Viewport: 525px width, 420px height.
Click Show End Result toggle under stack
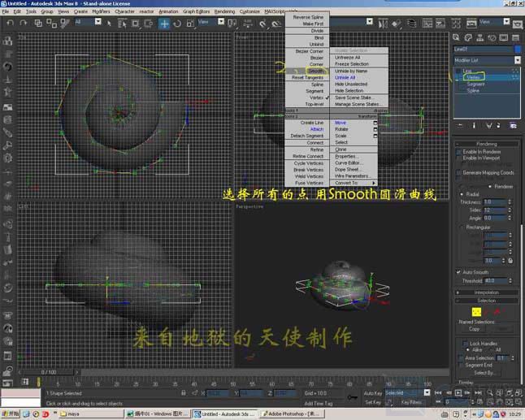(474, 125)
